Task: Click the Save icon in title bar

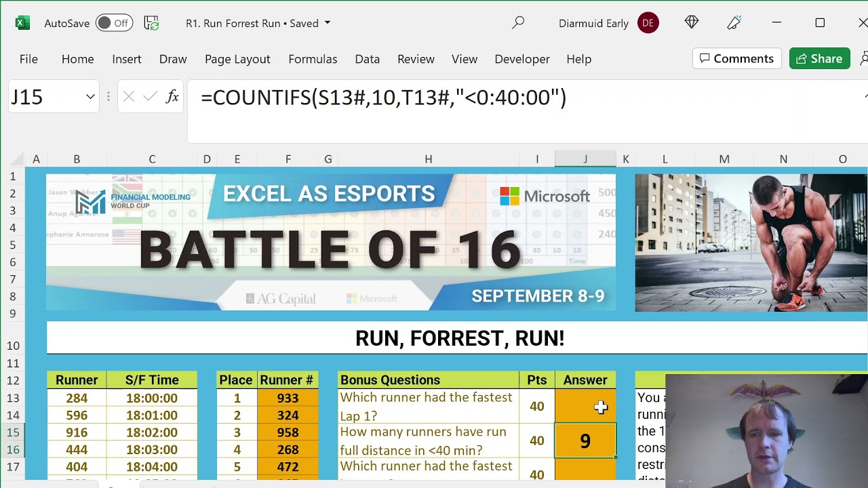Action: pos(152,23)
